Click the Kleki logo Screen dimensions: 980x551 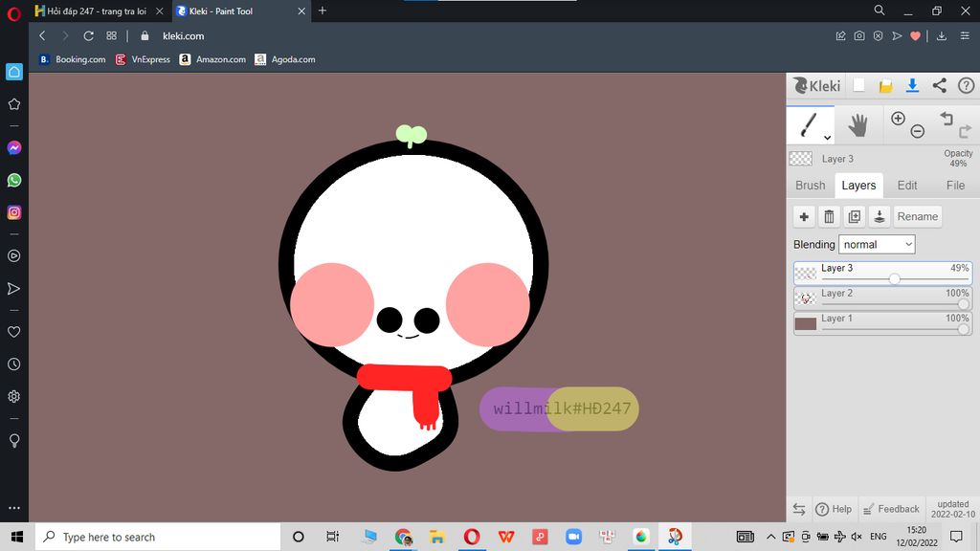click(x=817, y=85)
